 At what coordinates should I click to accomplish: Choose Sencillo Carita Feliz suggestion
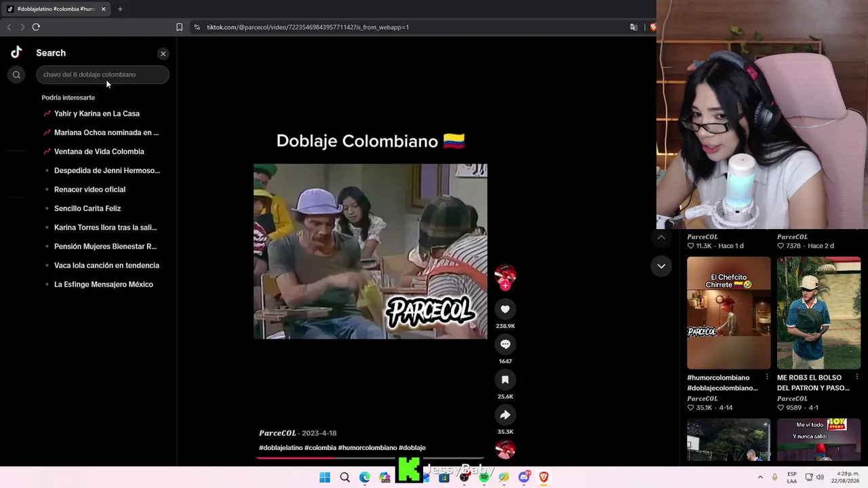pyautogui.click(x=87, y=209)
